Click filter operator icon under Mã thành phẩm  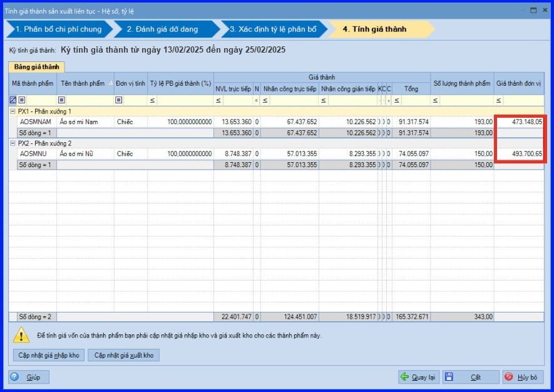pos(22,100)
